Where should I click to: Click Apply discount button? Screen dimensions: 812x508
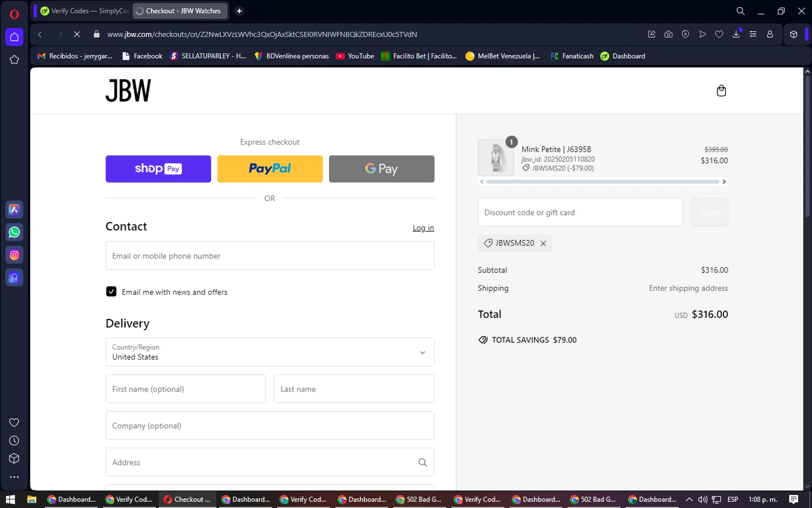click(709, 212)
